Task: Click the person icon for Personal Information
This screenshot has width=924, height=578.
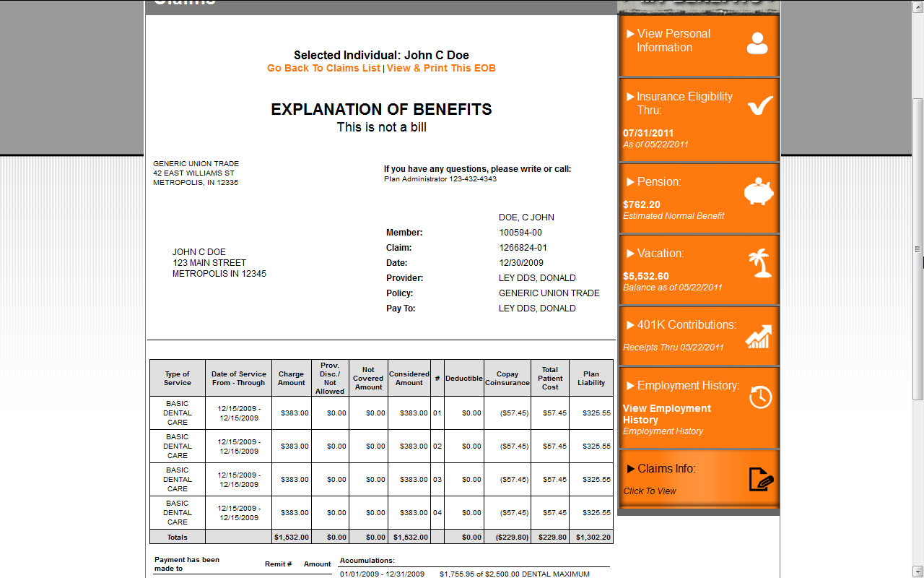Action: (757, 43)
